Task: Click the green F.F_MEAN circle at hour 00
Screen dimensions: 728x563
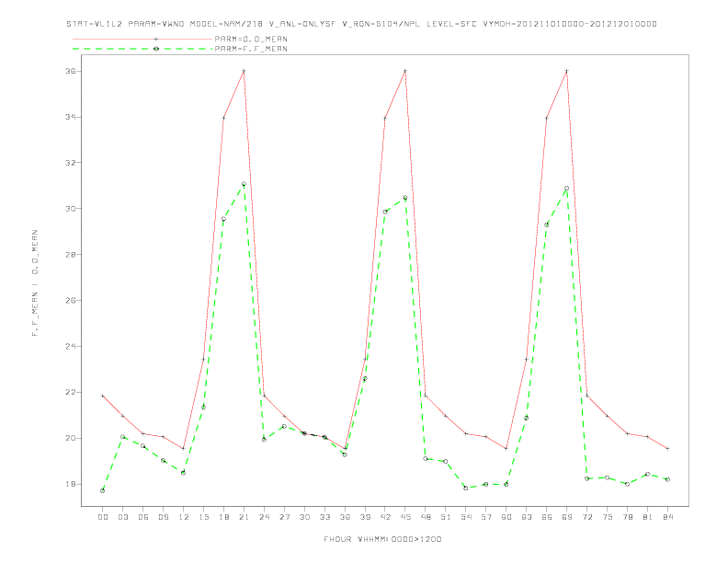Action: 103,490
